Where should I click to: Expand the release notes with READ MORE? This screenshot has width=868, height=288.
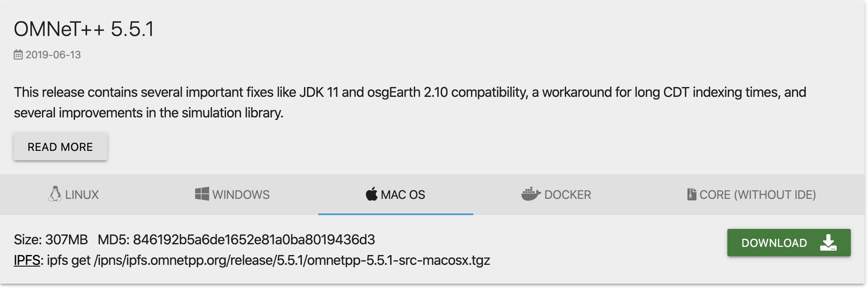(60, 147)
